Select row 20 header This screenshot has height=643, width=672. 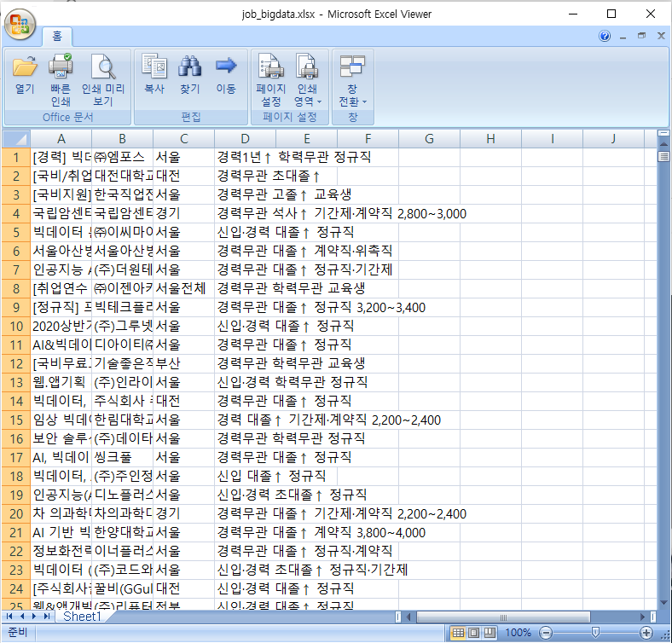[x=16, y=514]
